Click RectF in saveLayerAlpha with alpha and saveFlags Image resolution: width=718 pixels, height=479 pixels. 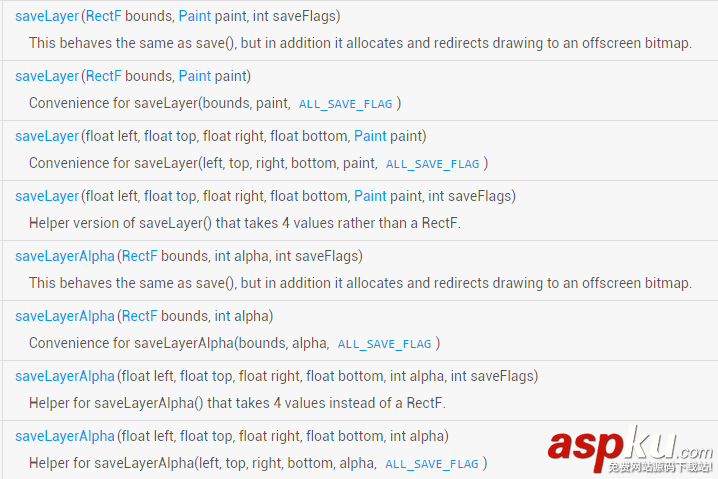tap(139, 256)
